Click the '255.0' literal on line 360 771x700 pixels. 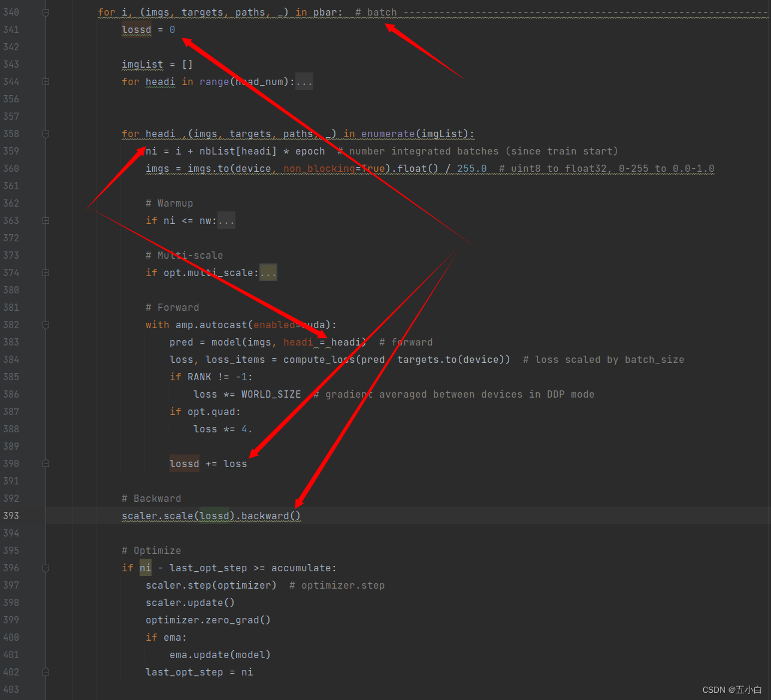[472, 168]
